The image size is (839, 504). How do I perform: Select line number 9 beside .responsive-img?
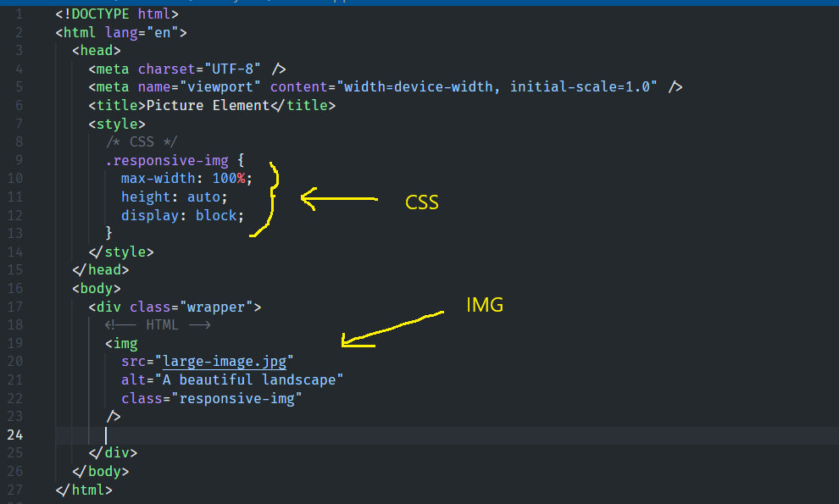(19, 160)
